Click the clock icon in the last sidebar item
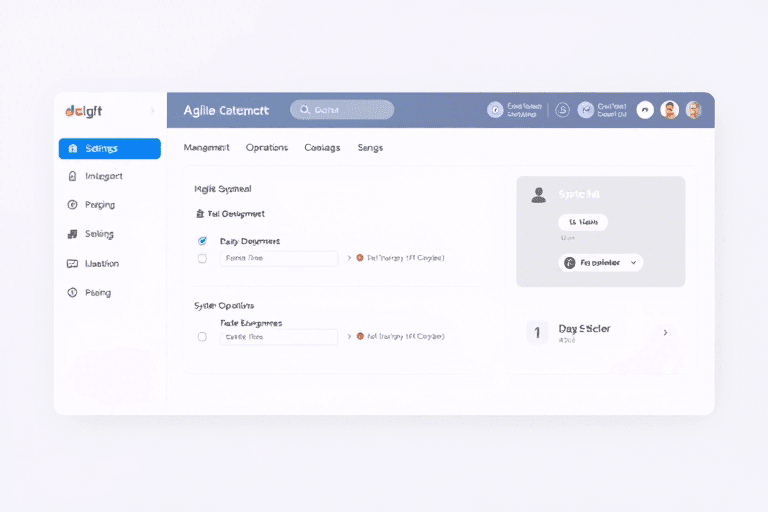 tap(72, 293)
